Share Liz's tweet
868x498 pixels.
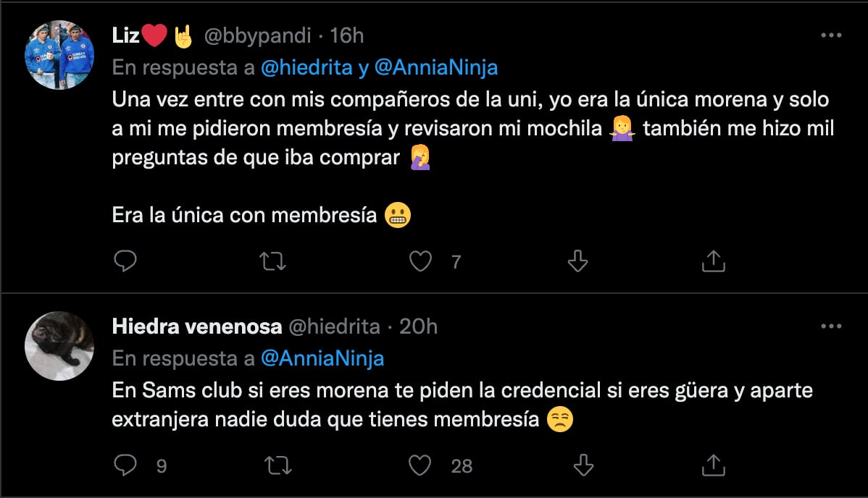714,261
